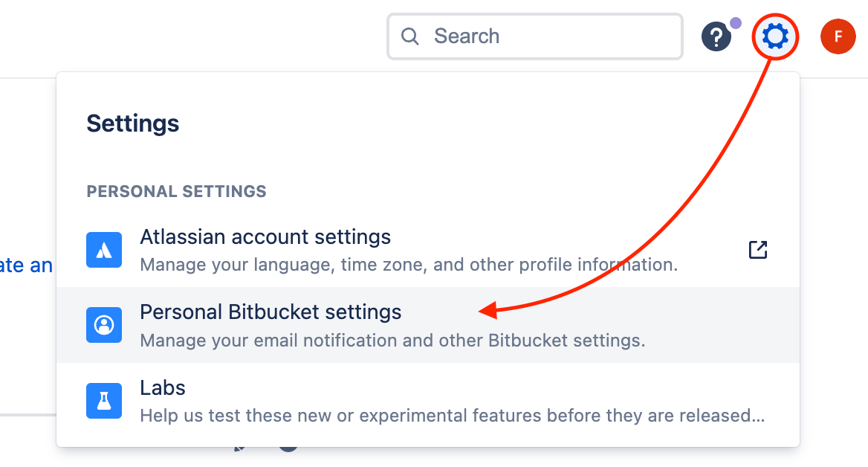Click the Settings panel heading

click(x=133, y=123)
